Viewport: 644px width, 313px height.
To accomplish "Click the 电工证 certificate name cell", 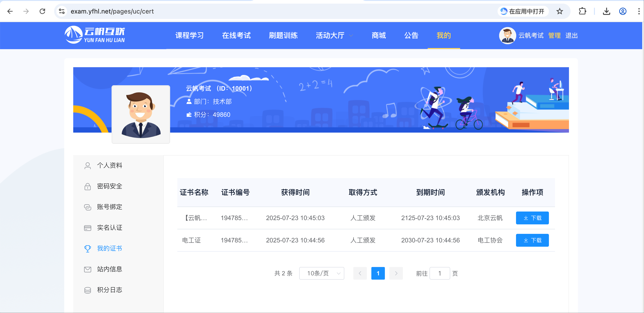I will tap(192, 240).
